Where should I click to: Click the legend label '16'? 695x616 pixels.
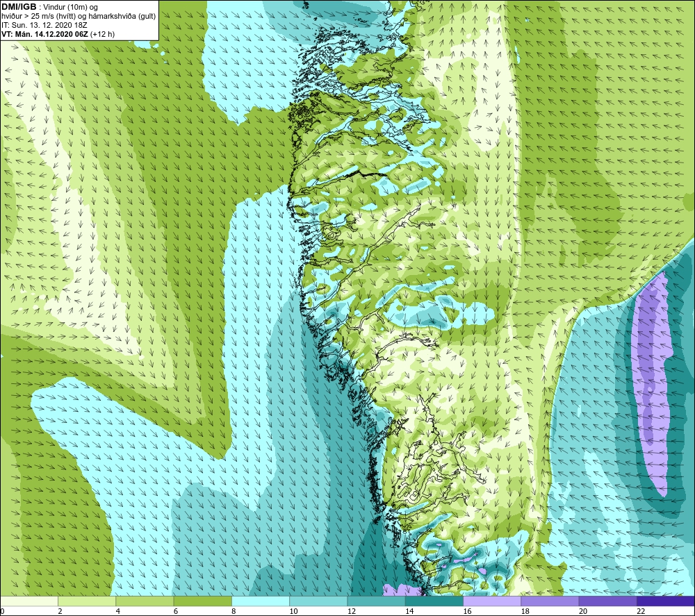(x=468, y=611)
